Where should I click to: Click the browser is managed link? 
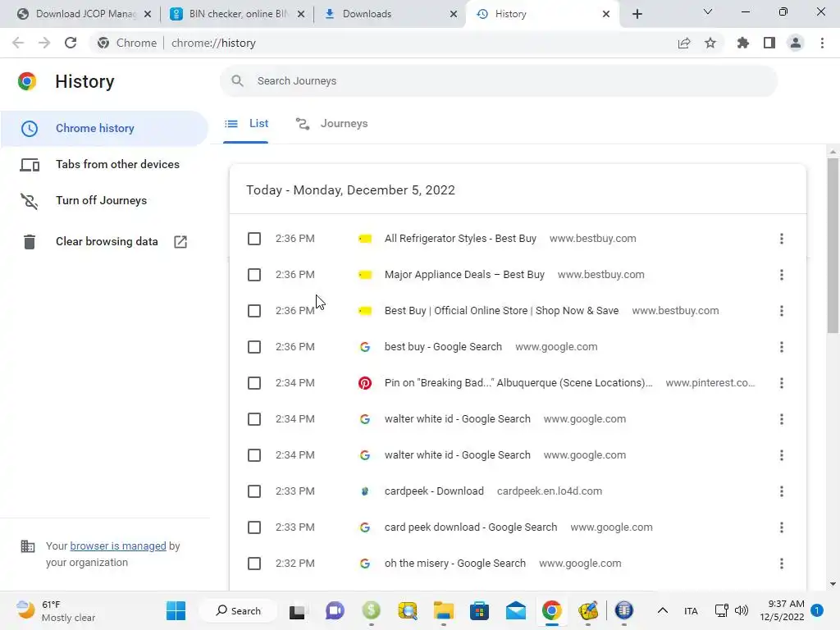(x=118, y=546)
